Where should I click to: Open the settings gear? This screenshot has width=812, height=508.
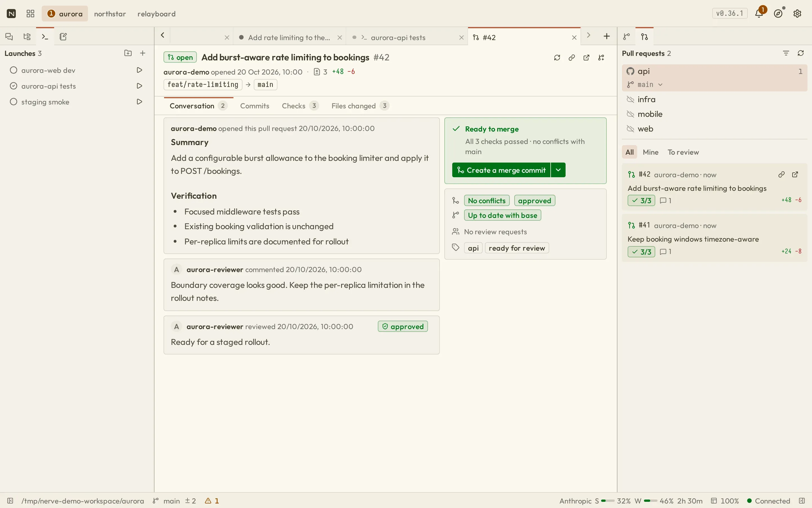798,14
